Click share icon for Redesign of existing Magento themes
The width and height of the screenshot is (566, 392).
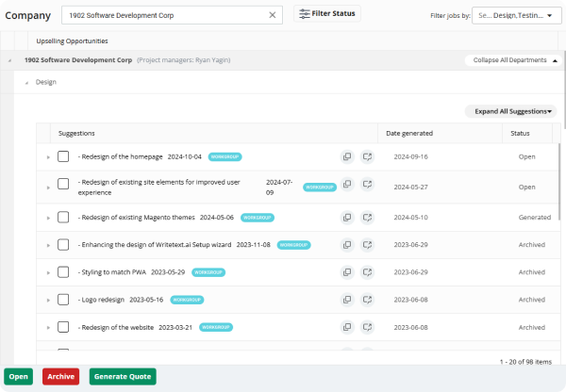click(x=367, y=218)
